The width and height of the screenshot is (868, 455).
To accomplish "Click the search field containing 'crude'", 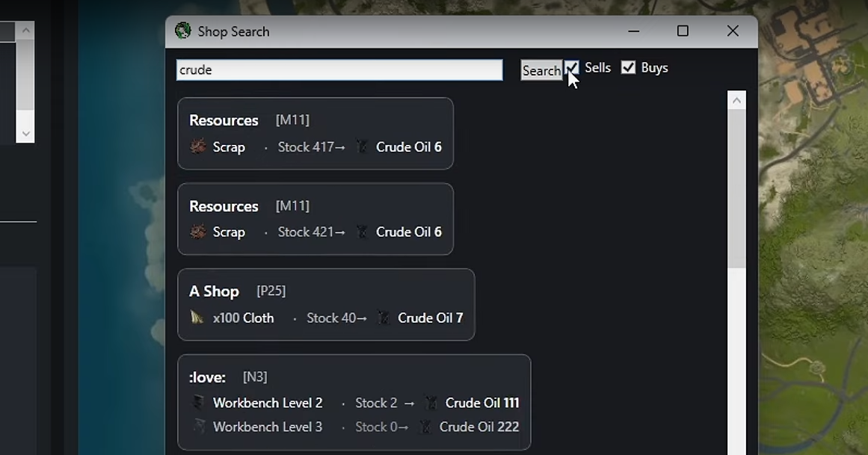I will tap(339, 69).
